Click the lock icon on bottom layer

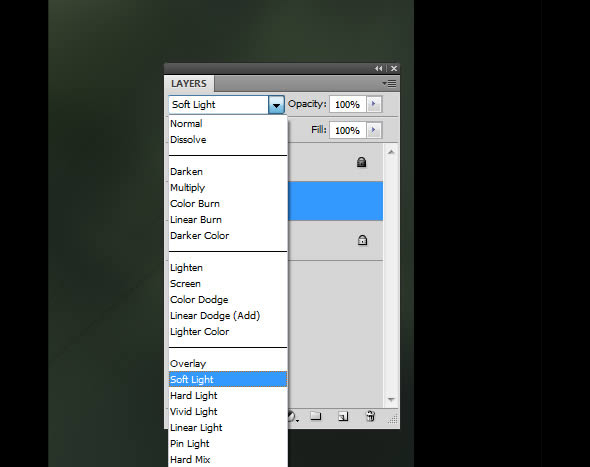[x=362, y=240]
